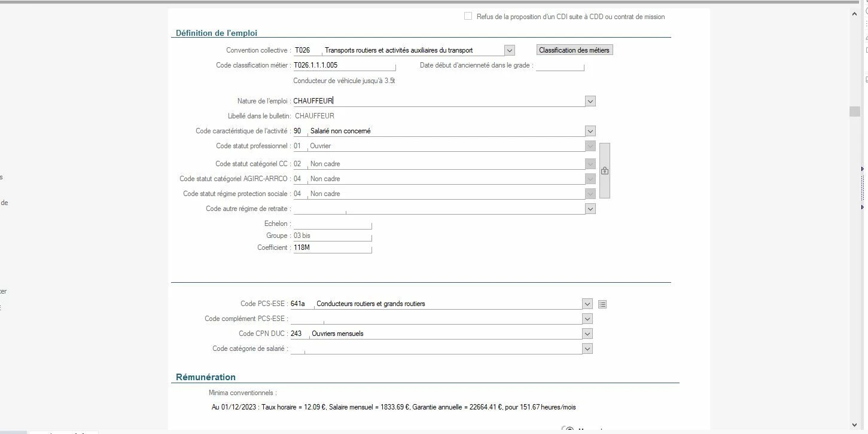Open Code caractéristique de l'activité dropdown arrow
The image size is (868, 434).
click(x=590, y=131)
